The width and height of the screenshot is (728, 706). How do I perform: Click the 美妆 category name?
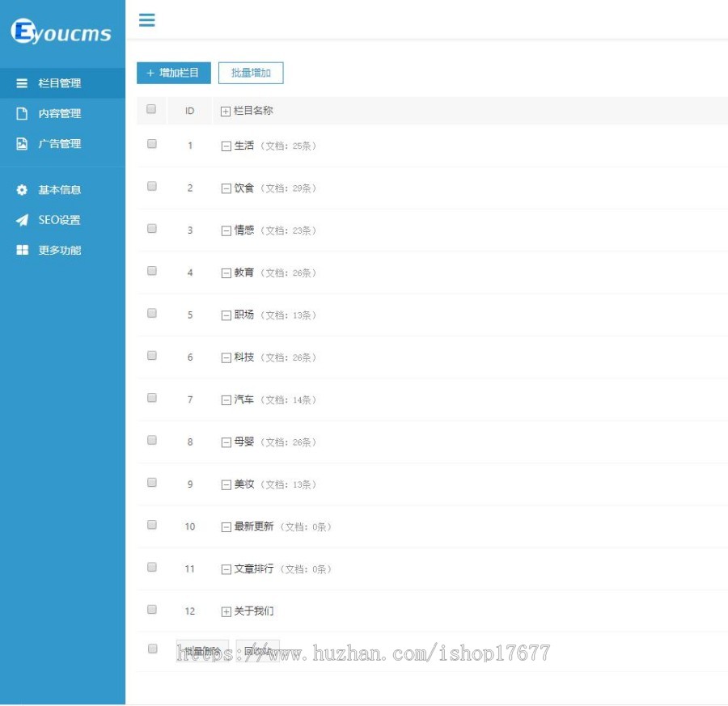point(244,484)
